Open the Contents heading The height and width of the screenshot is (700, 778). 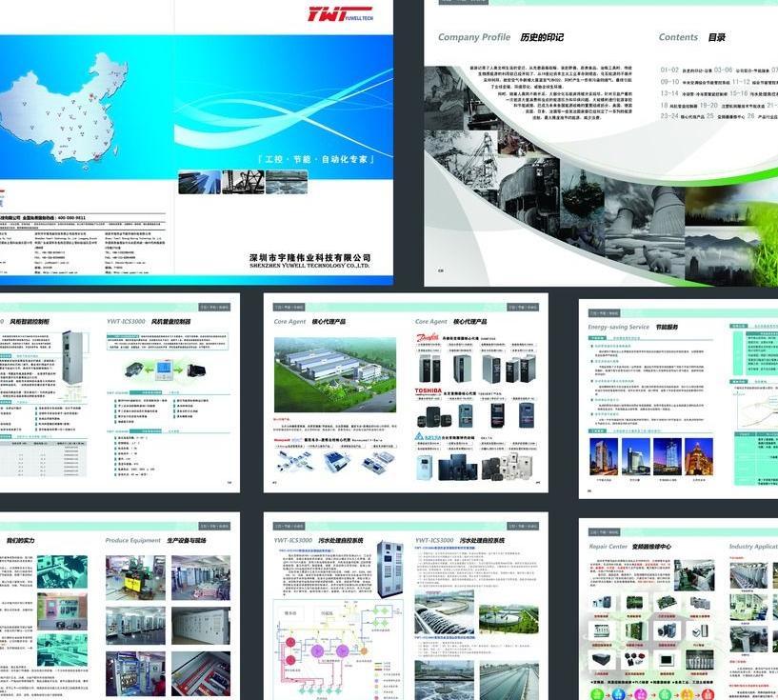(679, 37)
